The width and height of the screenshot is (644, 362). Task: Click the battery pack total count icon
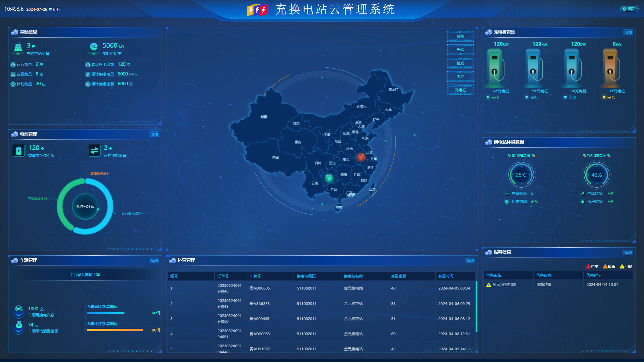coord(19,151)
